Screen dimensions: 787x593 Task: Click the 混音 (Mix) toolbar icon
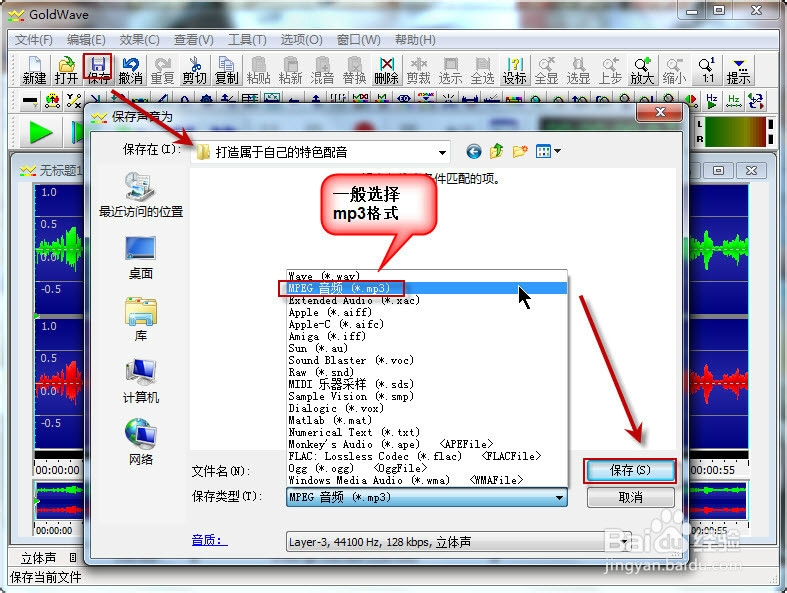[322, 70]
